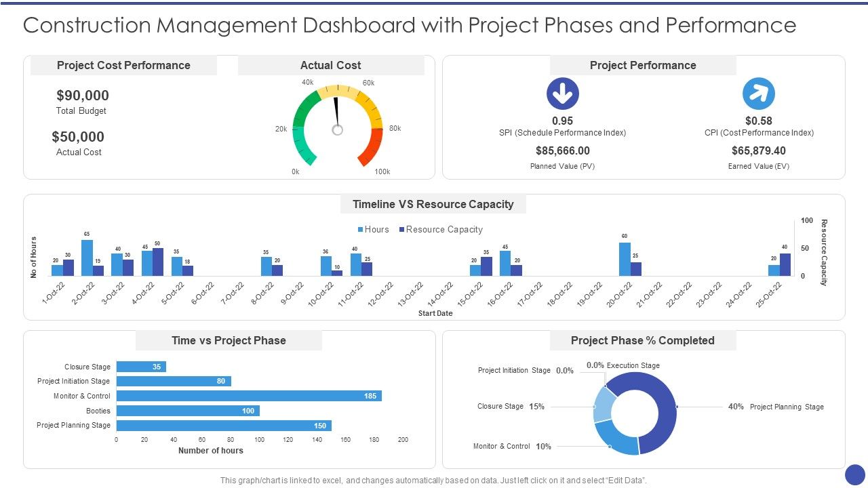Viewport: 868px width, 488px height.
Task: Select the Project Phase % Completed header
Action: [643, 340]
